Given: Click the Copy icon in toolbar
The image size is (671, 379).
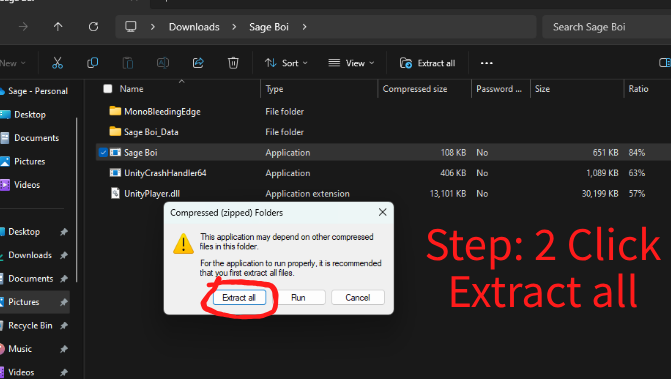Looking at the screenshot, I should (x=92, y=63).
